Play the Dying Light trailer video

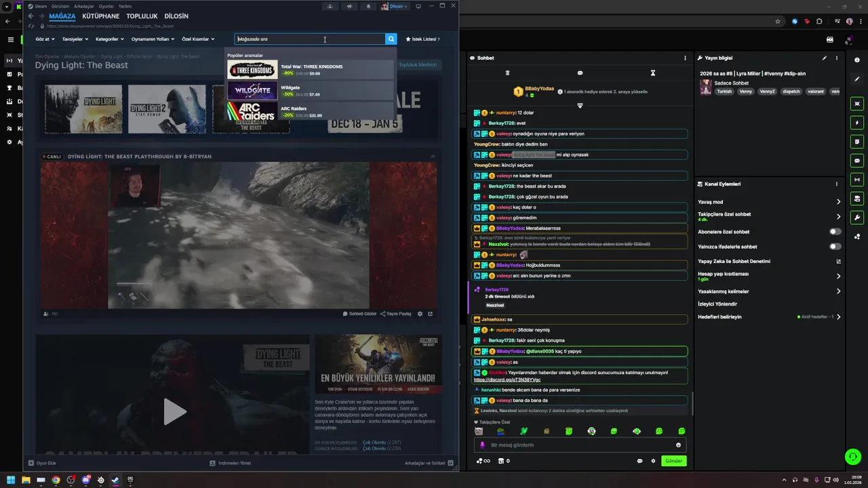pyautogui.click(x=174, y=411)
